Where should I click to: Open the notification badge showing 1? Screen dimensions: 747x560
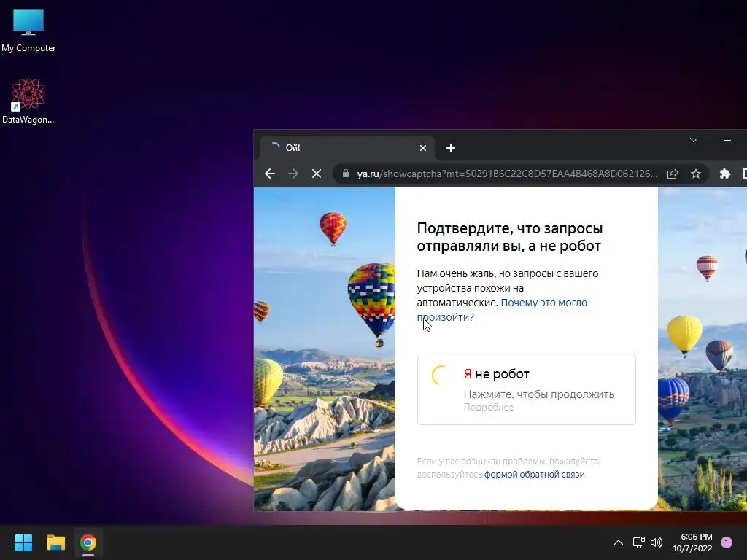tap(727, 542)
